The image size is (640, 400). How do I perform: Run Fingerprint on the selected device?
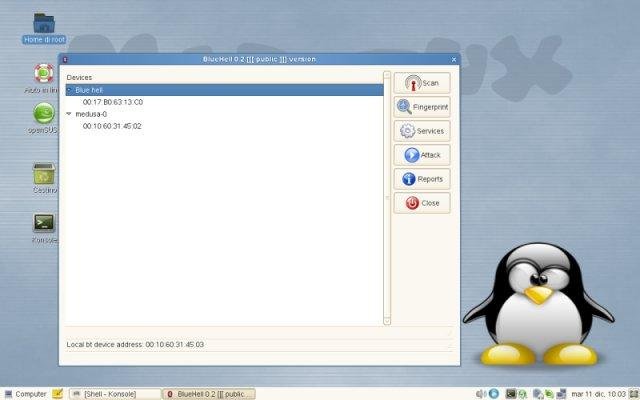[422, 107]
